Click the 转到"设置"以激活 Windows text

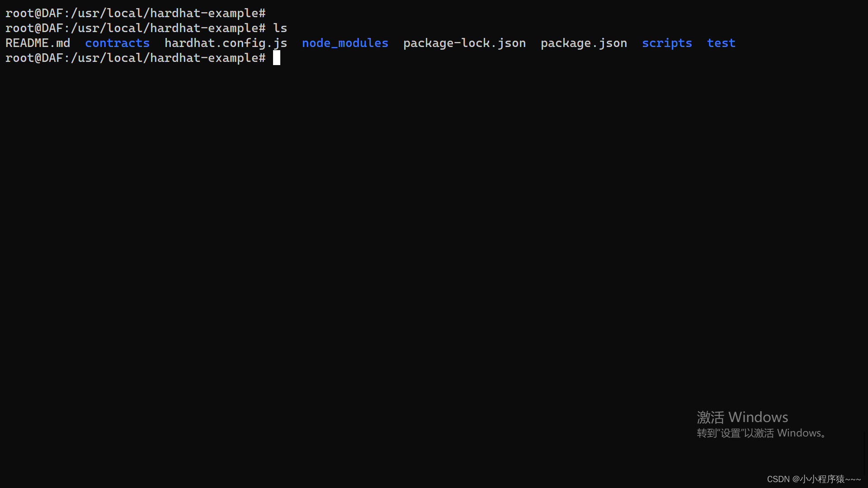pos(762,433)
